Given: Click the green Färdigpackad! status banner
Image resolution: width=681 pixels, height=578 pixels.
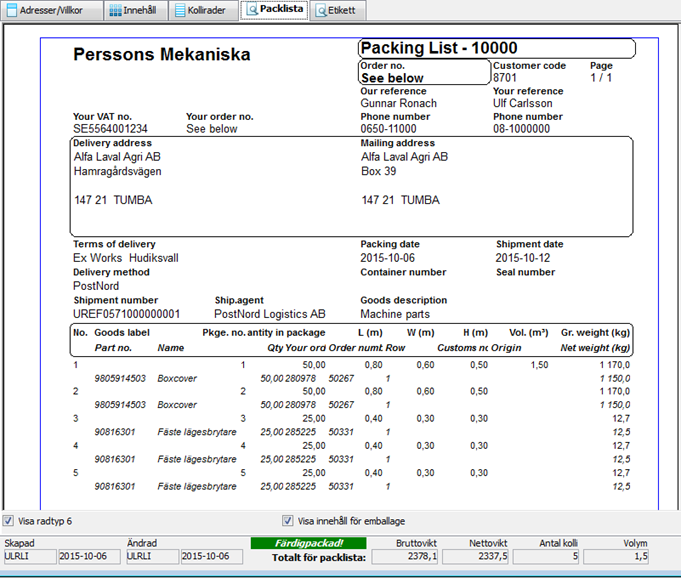Looking at the screenshot, I should (308, 543).
